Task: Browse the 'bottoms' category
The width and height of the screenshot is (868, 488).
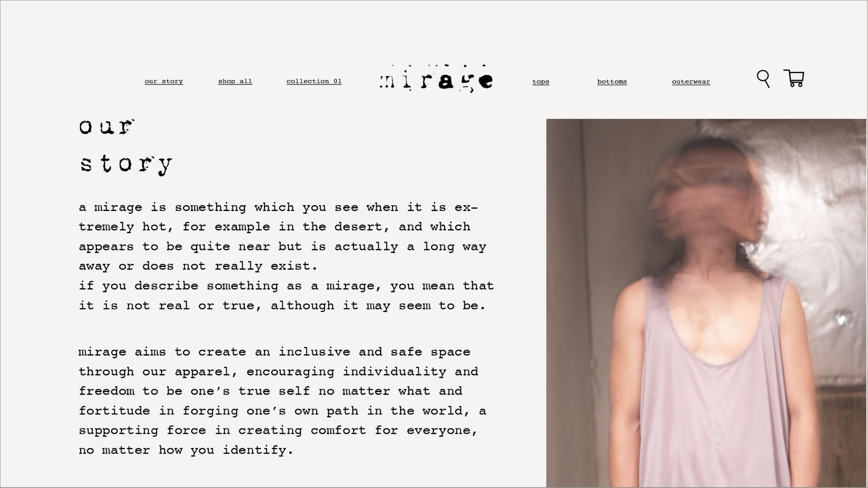Action: coord(612,82)
